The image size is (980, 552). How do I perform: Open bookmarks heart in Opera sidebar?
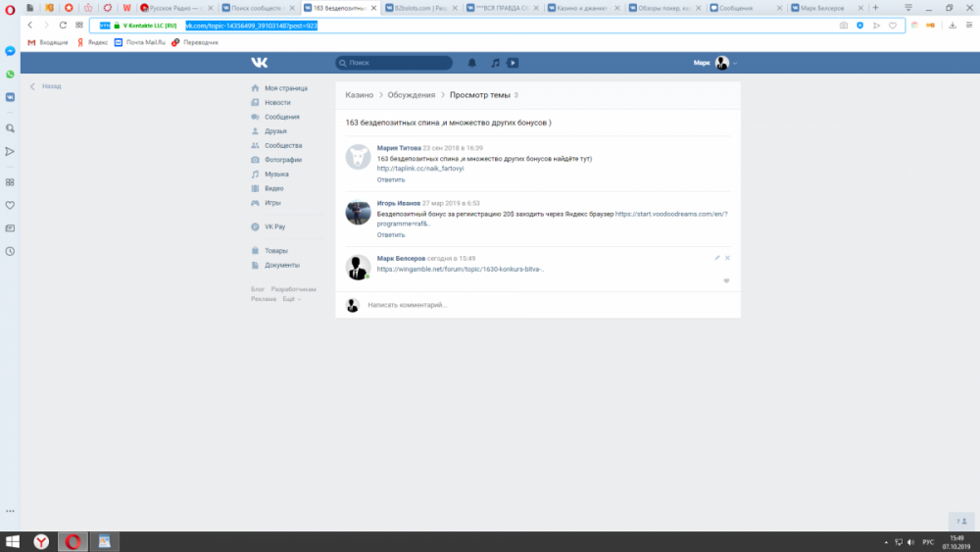click(10, 205)
